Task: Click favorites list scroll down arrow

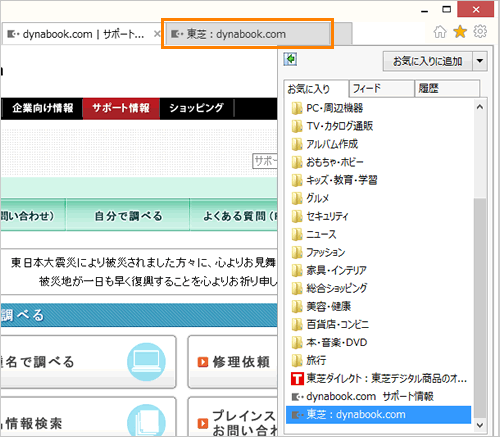Action: coord(480,425)
